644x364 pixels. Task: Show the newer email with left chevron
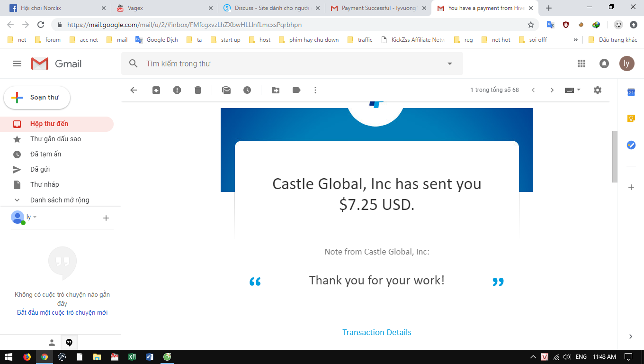click(533, 90)
